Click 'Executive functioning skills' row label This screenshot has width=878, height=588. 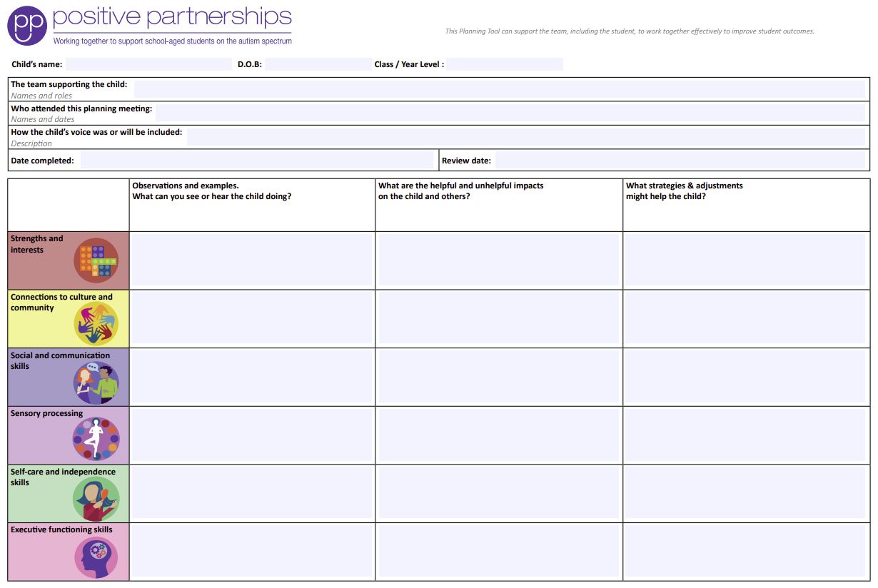pyautogui.click(x=61, y=529)
